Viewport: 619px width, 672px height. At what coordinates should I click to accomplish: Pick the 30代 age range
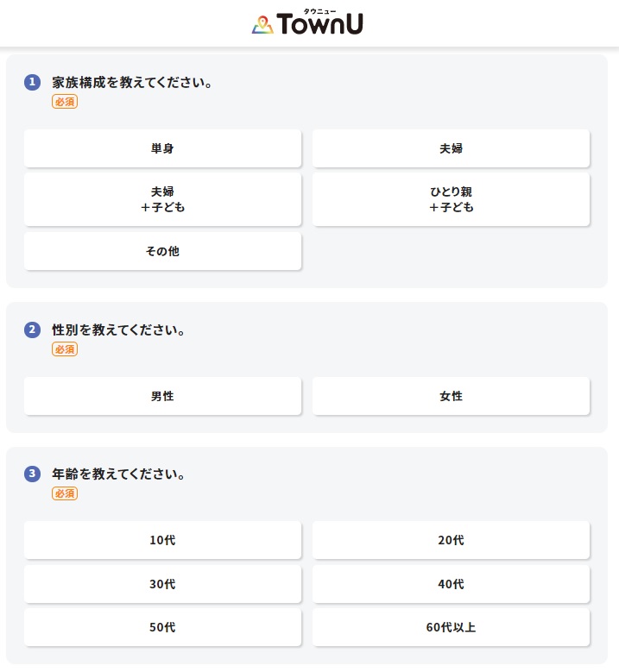pos(162,584)
